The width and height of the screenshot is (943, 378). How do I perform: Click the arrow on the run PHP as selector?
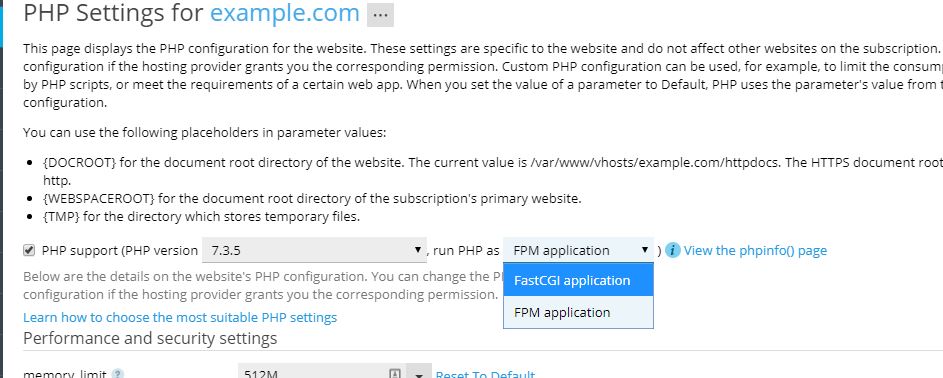[645, 250]
